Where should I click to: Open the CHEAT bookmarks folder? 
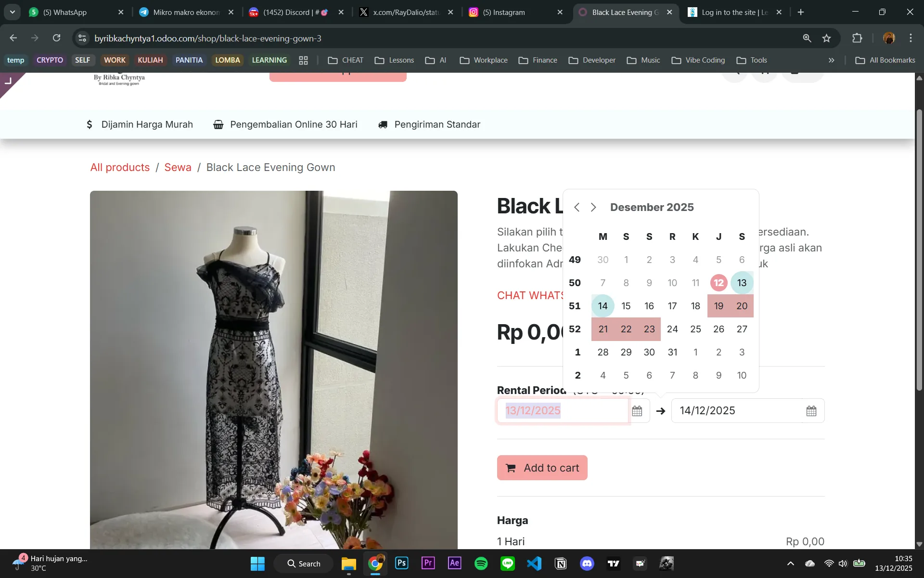pos(346,60)
